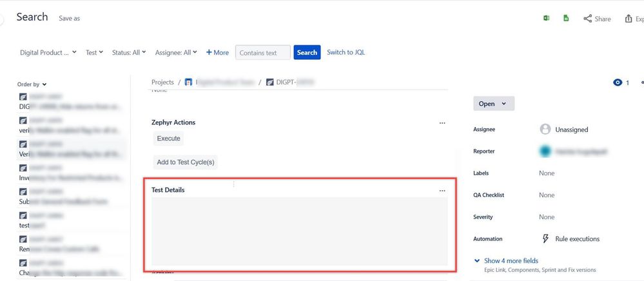Viewport: 644px width, 281px height.
Task: Click test icon of row starting 'Inve'
Action: point(23,168)
